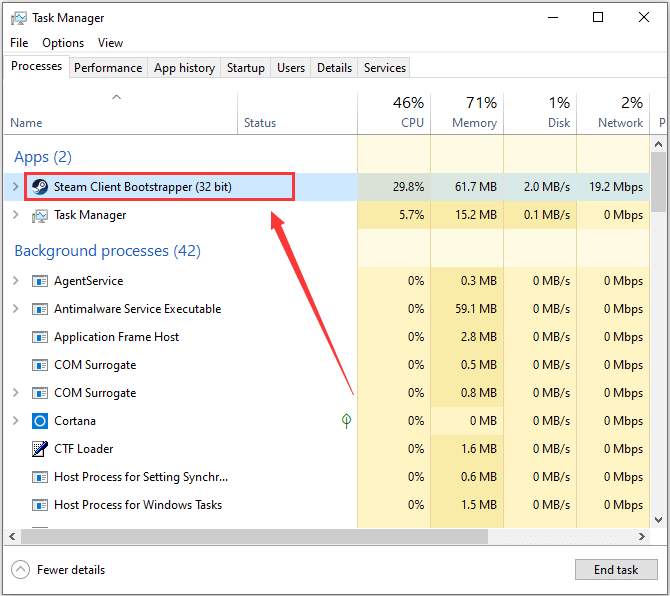Click the vertical scrollbar up arrow
The width and height of the screenshot is (670, 596).
658,144
